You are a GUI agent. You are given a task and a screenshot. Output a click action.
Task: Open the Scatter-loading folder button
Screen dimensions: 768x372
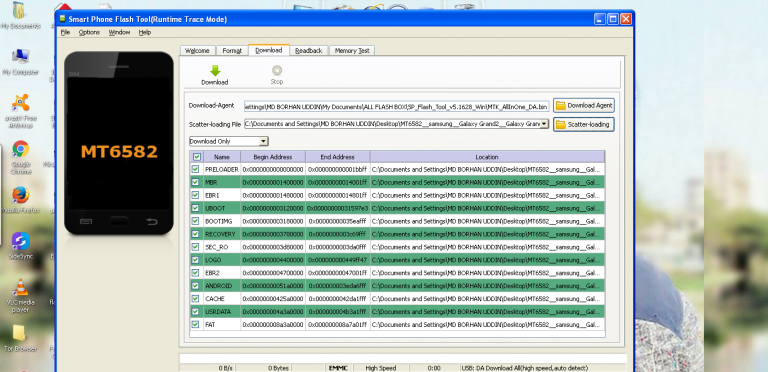tap(584, 124)
